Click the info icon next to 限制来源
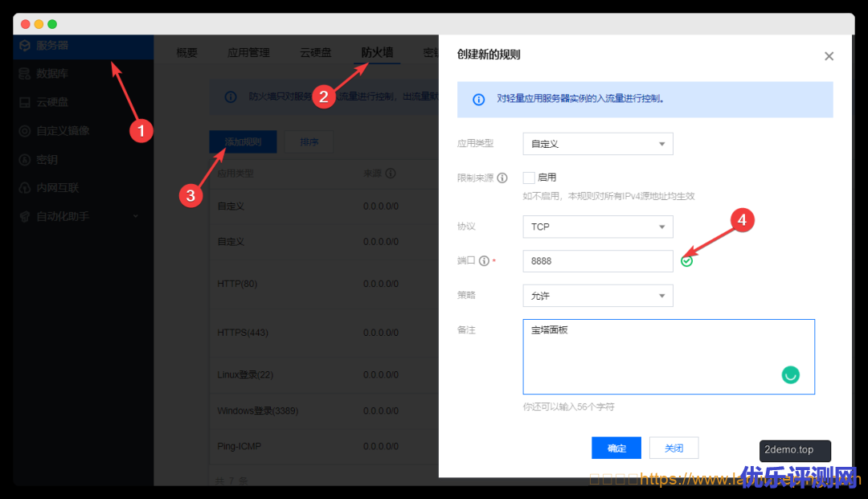This screenshot has height=499, width=868. (x=502, y=178)
